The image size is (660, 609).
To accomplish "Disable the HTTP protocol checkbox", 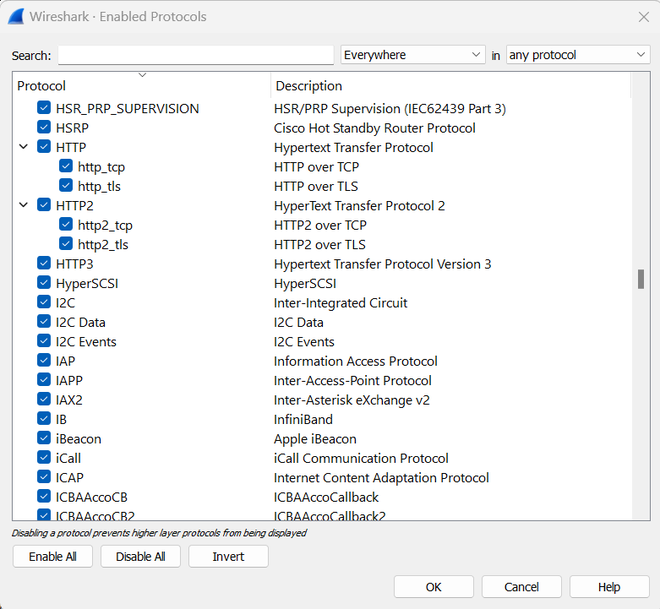I will (44, 146).
